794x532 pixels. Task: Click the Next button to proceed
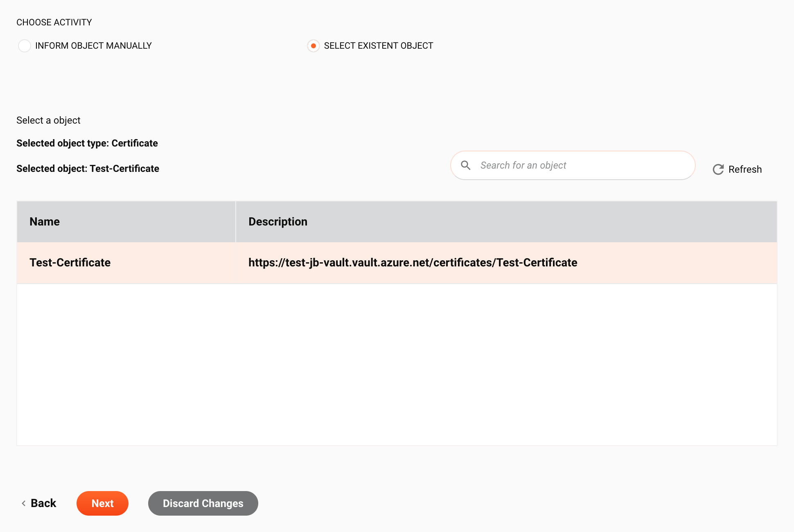(x=103, y=503)
